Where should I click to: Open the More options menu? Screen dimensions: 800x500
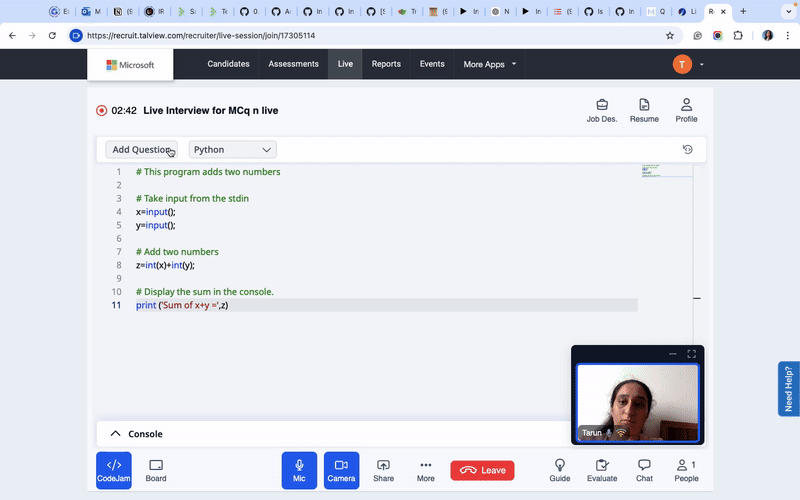pyautogui.click(x=426, y=470)
